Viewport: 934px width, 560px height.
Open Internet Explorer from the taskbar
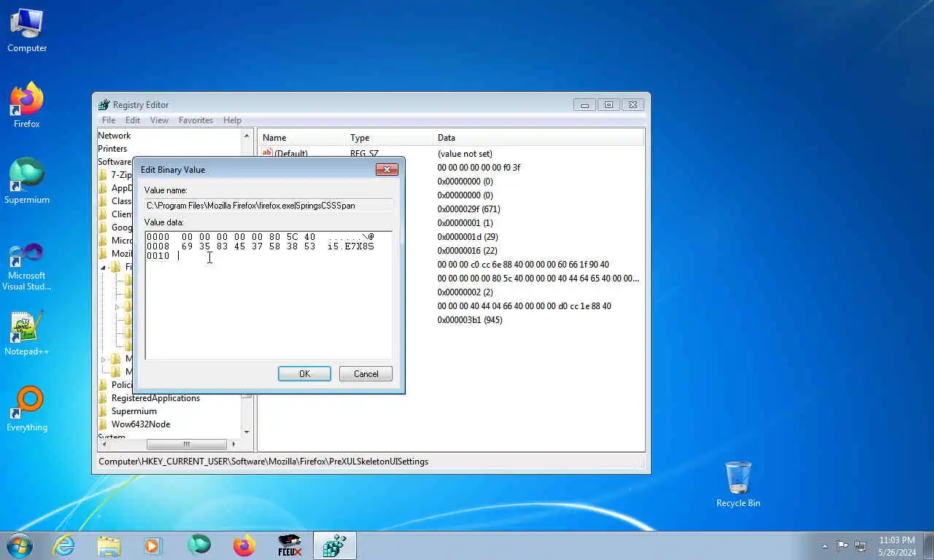[64, 545]
